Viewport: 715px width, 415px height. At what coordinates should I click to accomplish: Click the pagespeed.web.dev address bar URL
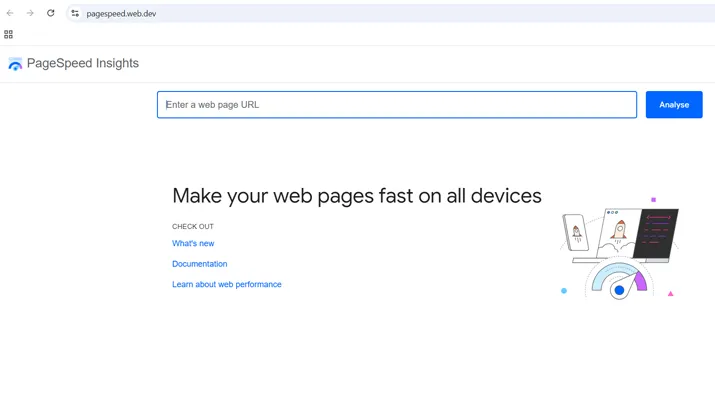coord(121,14)
